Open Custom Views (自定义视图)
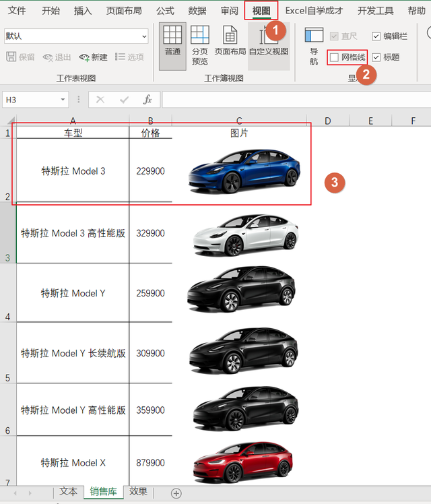The height and width of the screenshot is (504, 431). tap(269, 46)
